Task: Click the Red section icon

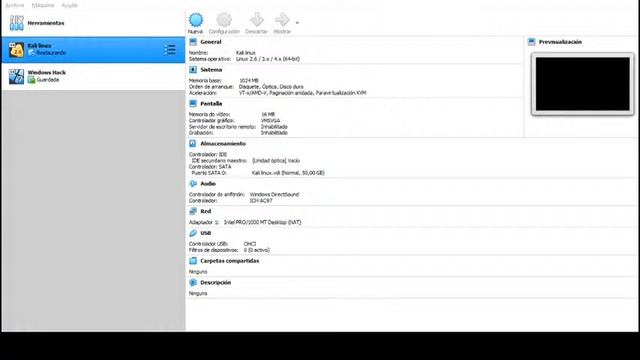Action: pos(193,211)
